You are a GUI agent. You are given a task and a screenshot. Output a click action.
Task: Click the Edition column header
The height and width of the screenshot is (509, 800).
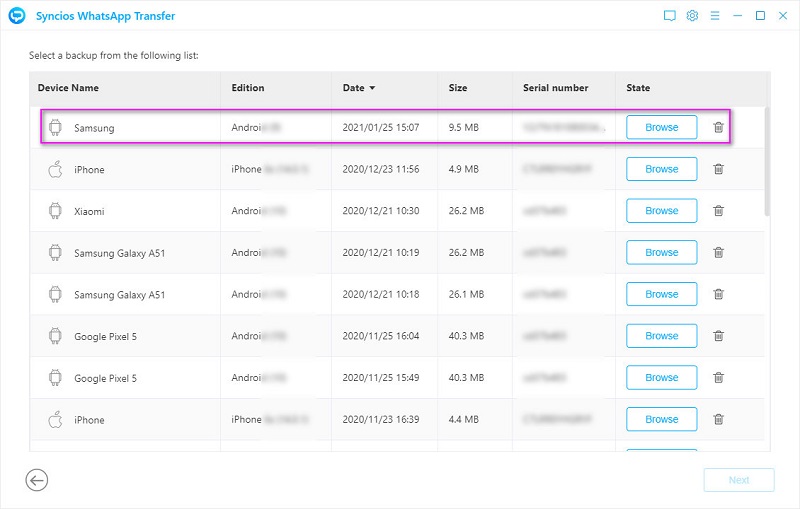[248, 88]
